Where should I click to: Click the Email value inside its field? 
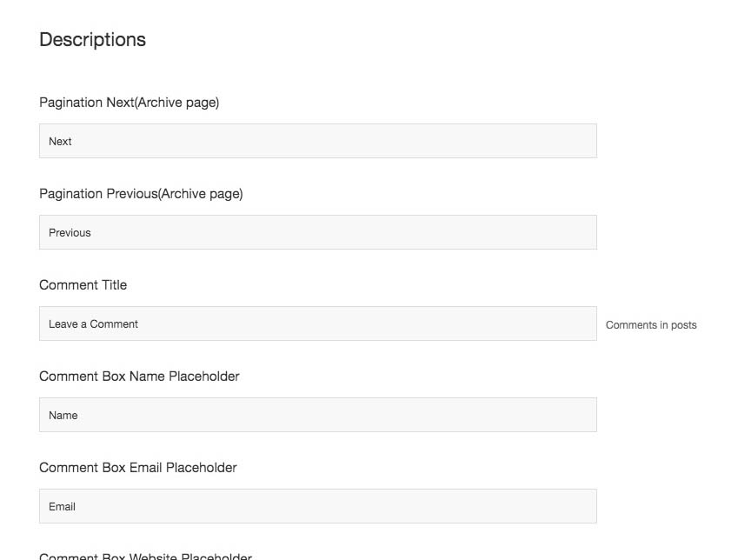(62, 507)
